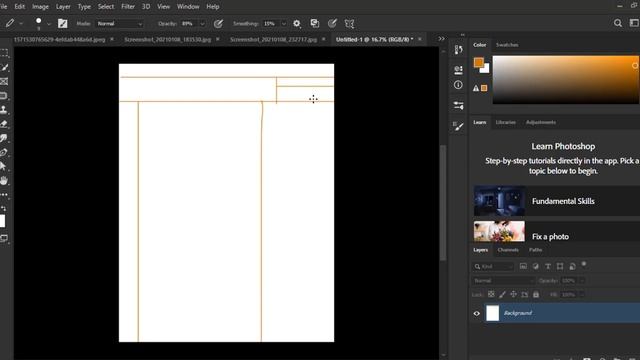Open the Pencil tool preset picker
Image resolution: width=640 pixels, height=360 pixels.
[10, 24]
